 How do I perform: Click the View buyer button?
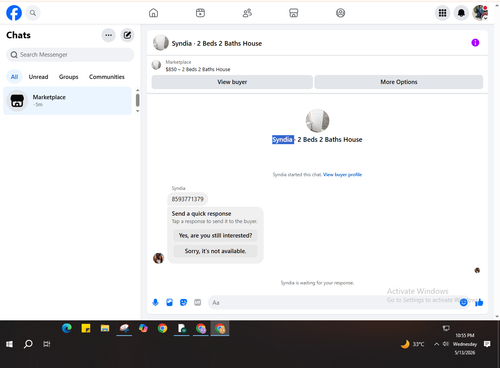(232, 82)
